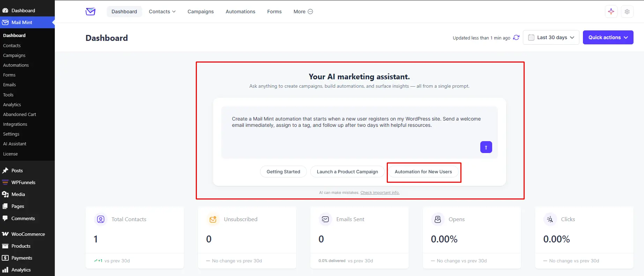644x276 pixels.
Task: Click the Emails Sent icon
Action: (x=325, y=219)
